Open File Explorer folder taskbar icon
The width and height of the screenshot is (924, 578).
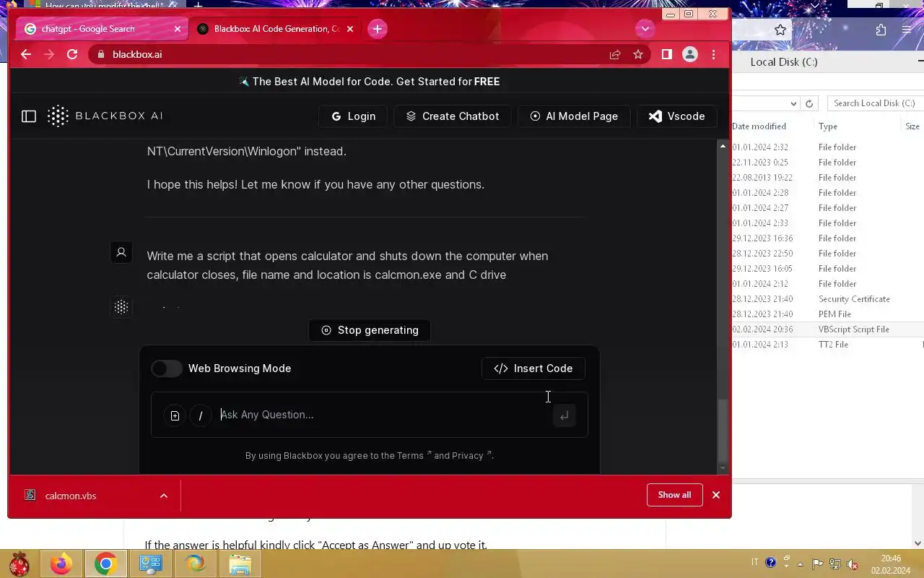pos(240,564)
